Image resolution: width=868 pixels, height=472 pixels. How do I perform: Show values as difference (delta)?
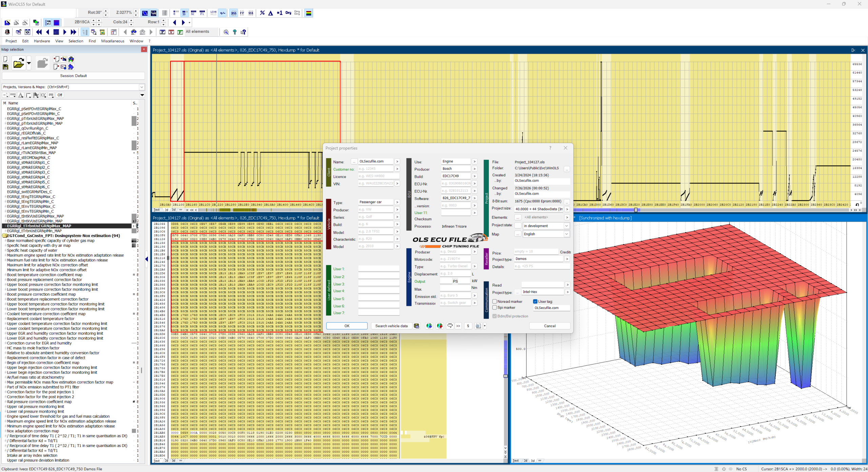271,13
